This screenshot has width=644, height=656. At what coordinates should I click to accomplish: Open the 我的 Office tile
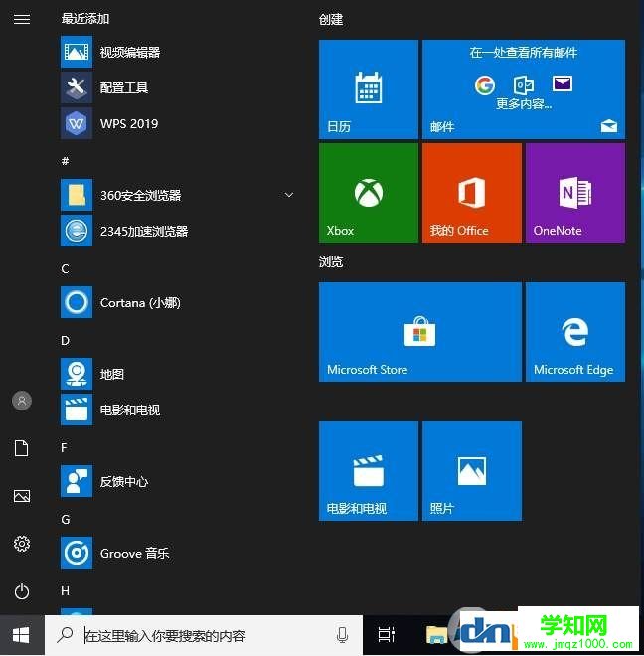pyautogui.click(x=472, y=193)
